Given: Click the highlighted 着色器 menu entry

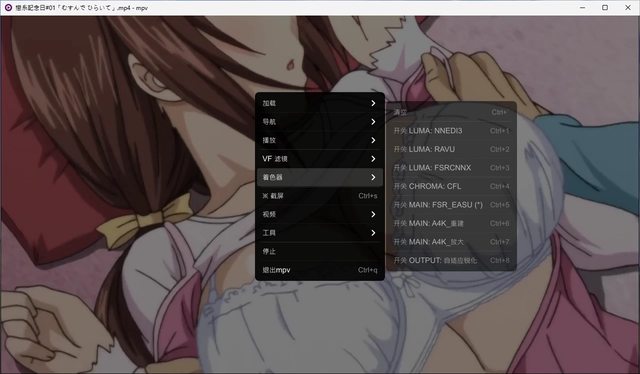Looking at the screenshot, I should click(x=320, y=177).
